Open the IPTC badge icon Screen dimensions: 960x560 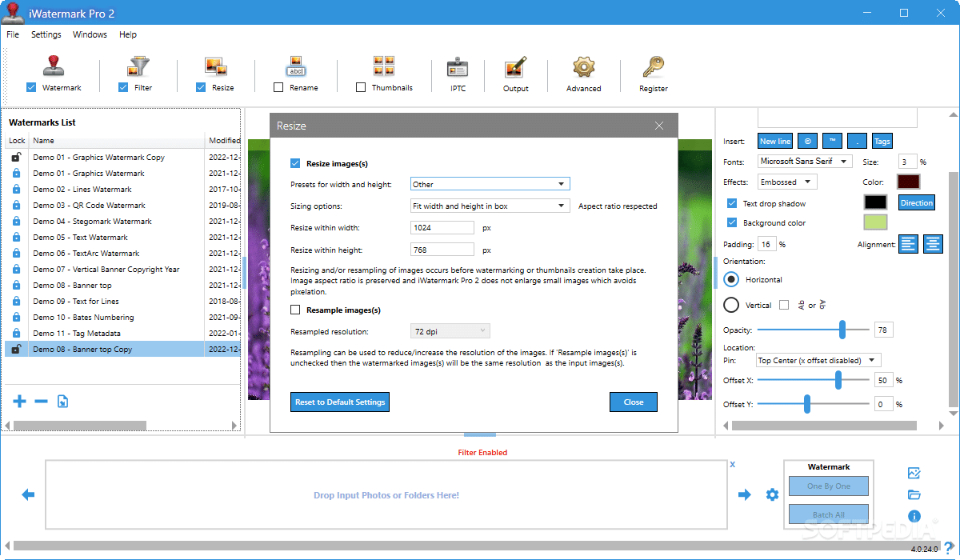(458, 67)
